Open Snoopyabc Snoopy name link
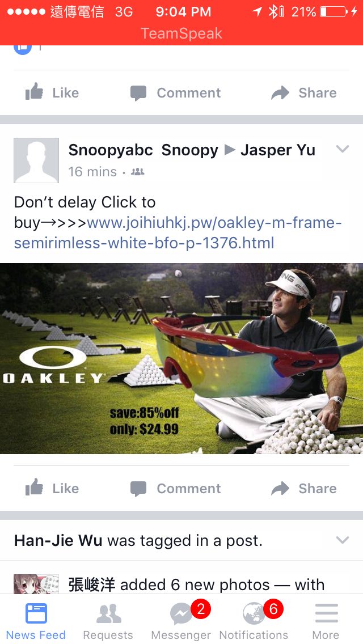Screen dimensions: 363x644 pos(143,150)
